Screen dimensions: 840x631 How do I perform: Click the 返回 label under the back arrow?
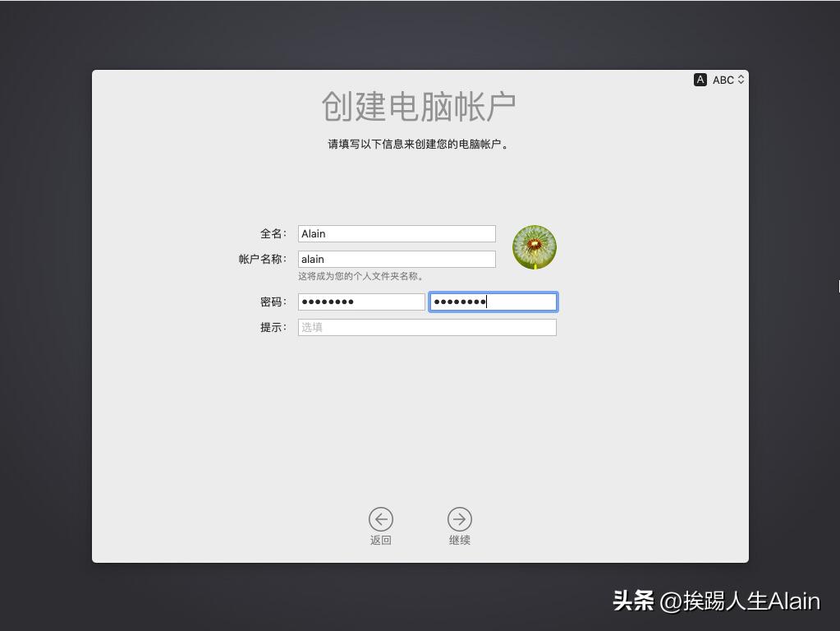(x=380, y=540)
